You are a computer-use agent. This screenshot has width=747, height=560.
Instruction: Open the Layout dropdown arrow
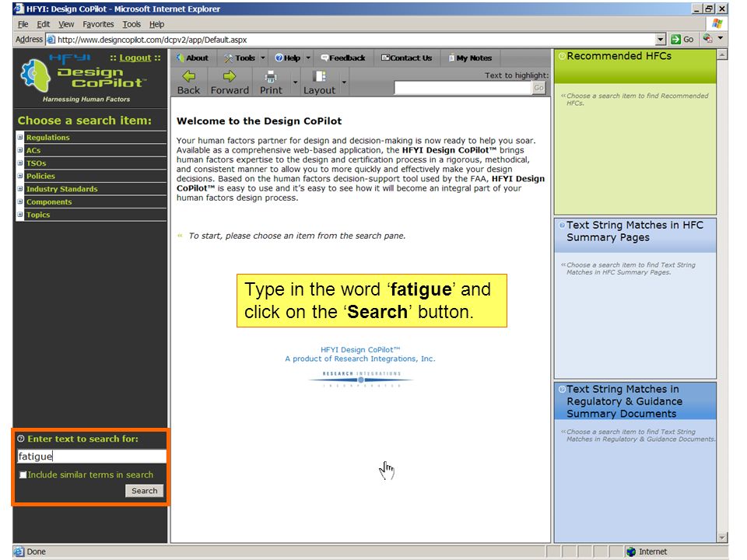(344, 82)
